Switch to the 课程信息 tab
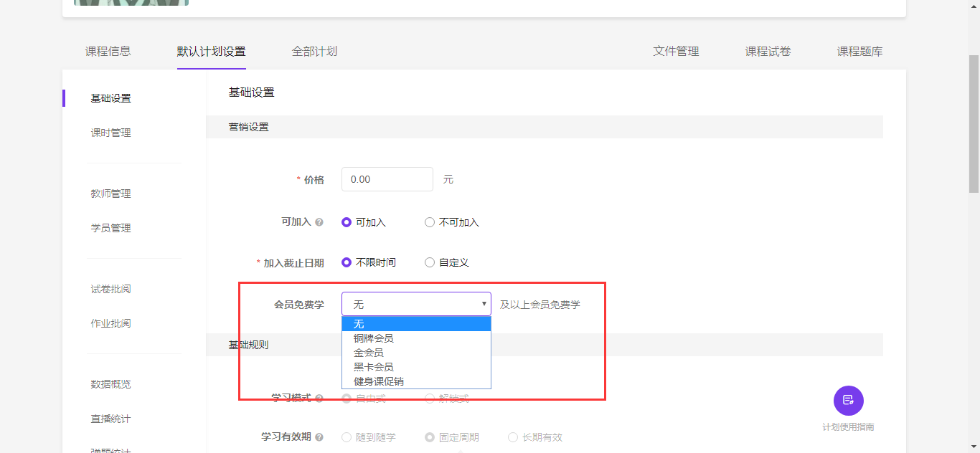The height and width of the screenshot is (453, 980). pos(108,52)
